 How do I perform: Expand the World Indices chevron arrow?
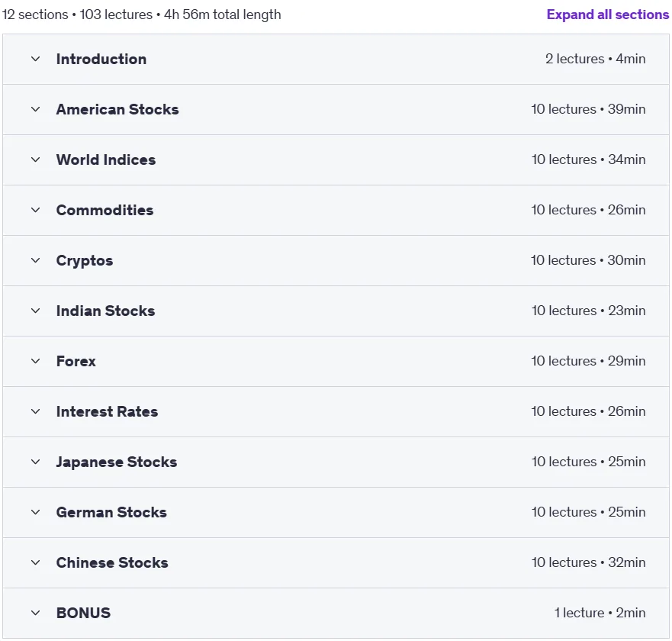tap(36, 159)
